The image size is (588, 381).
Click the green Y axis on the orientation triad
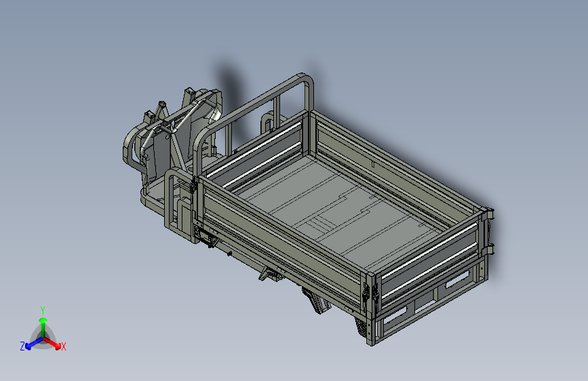[43, 326]
